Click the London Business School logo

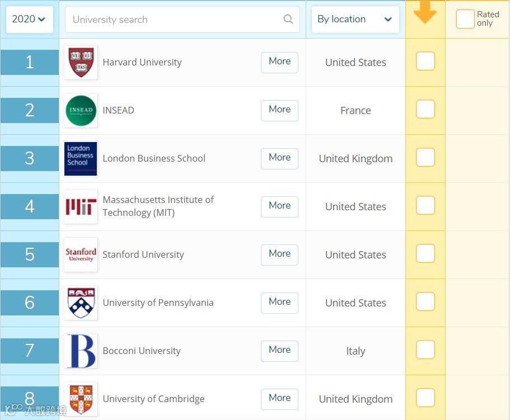tap(81, 158)
